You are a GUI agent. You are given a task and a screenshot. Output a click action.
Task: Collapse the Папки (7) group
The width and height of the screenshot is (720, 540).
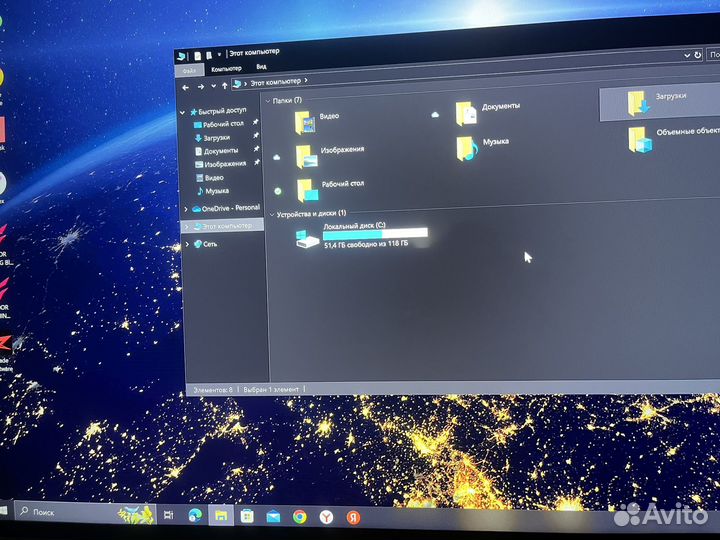267,100
